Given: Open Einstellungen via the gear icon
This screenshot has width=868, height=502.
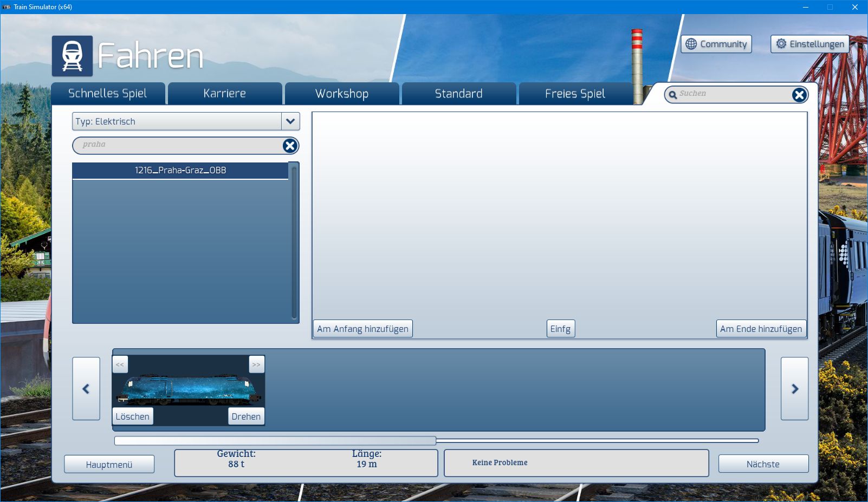Looking at the screenshot, I should click(x=781, y=44).
